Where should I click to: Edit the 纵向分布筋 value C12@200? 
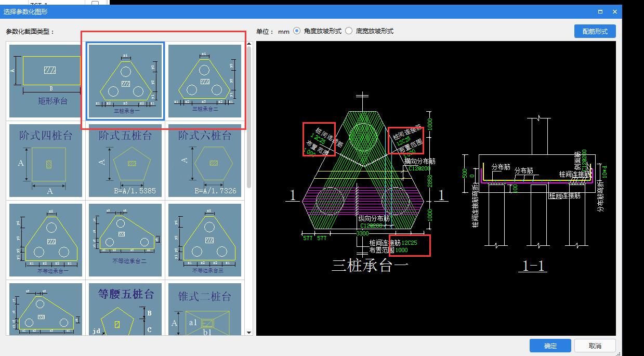[371, 226]
